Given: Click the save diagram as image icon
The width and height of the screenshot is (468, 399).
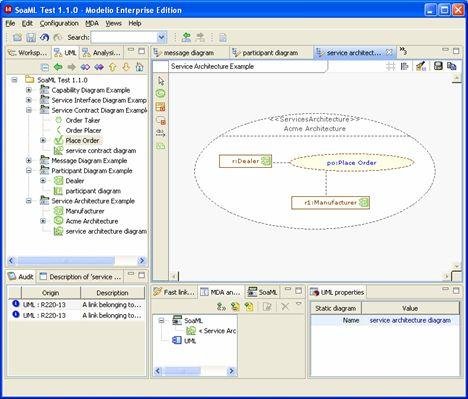Looking at the screenshot, I should (438, 66).
